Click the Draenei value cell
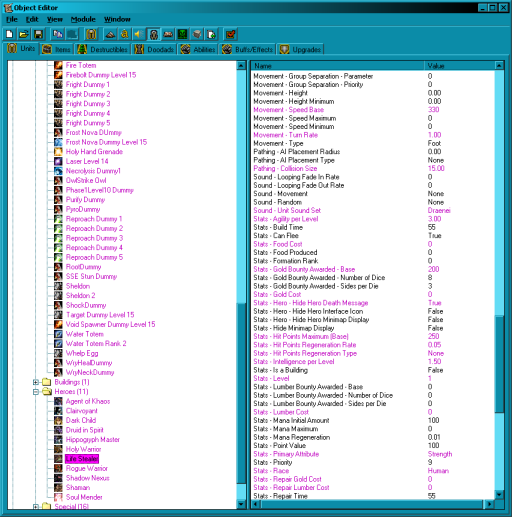 439,210
